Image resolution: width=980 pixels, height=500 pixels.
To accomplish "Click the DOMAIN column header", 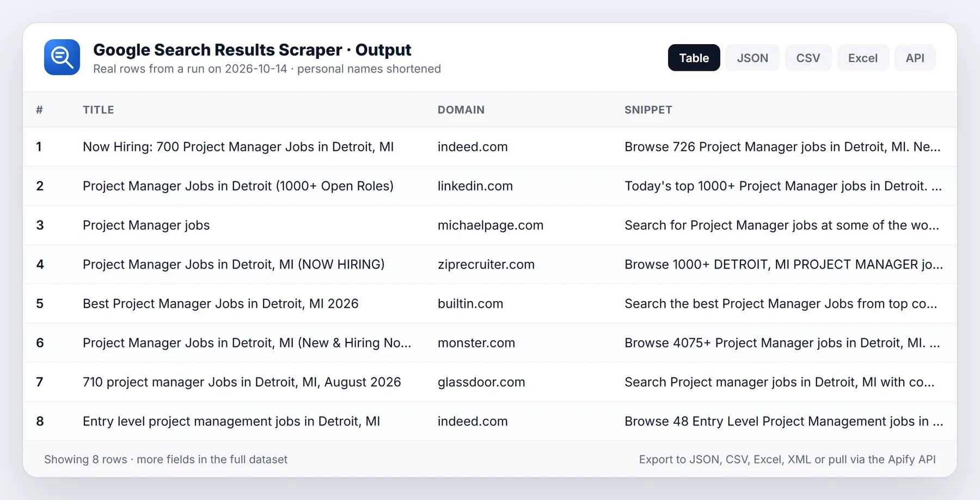I will [461, 109].
